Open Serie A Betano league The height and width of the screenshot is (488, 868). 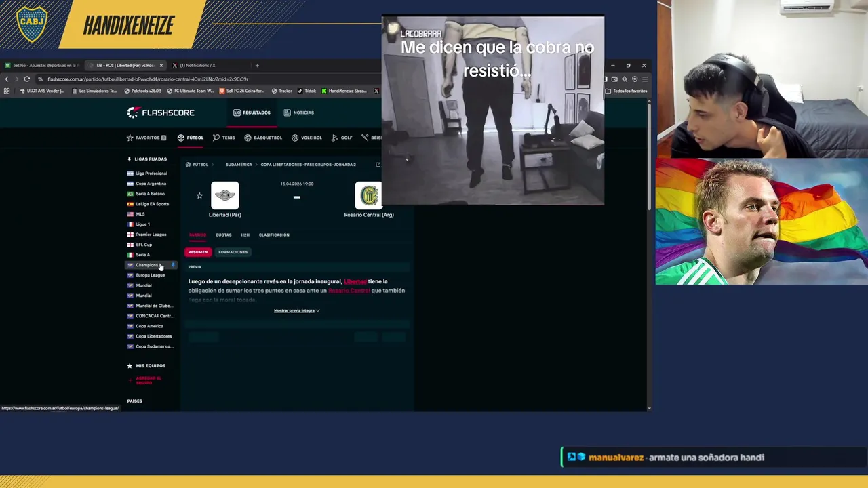146,194
